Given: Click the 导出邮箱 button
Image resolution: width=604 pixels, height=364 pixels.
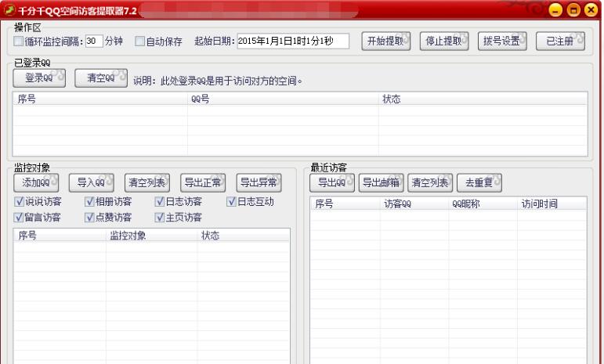Looking at the screenshot, I should pyautogui.click(x=382, y=182).
